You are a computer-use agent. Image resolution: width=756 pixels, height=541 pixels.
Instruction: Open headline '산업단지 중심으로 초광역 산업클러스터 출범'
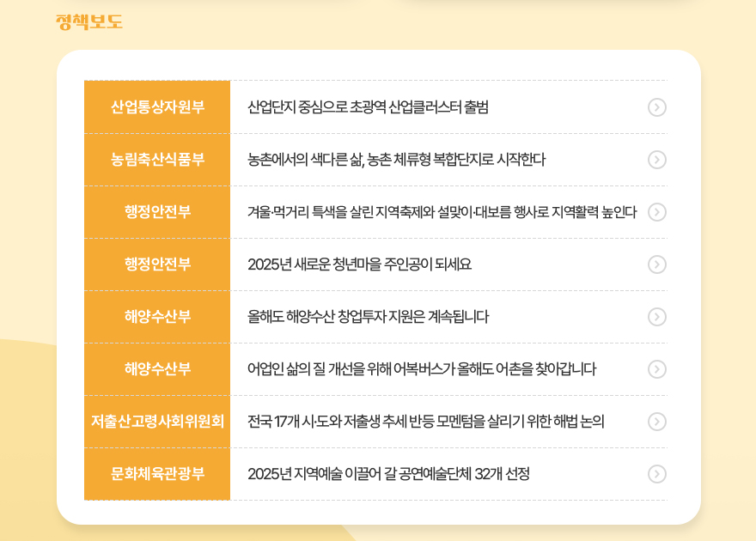[368, 107]
